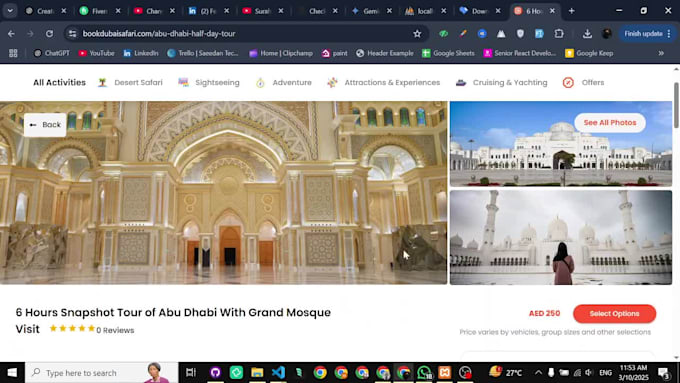
Task: Click the 27°C weather widget
Action: click(x=506, y=373)
